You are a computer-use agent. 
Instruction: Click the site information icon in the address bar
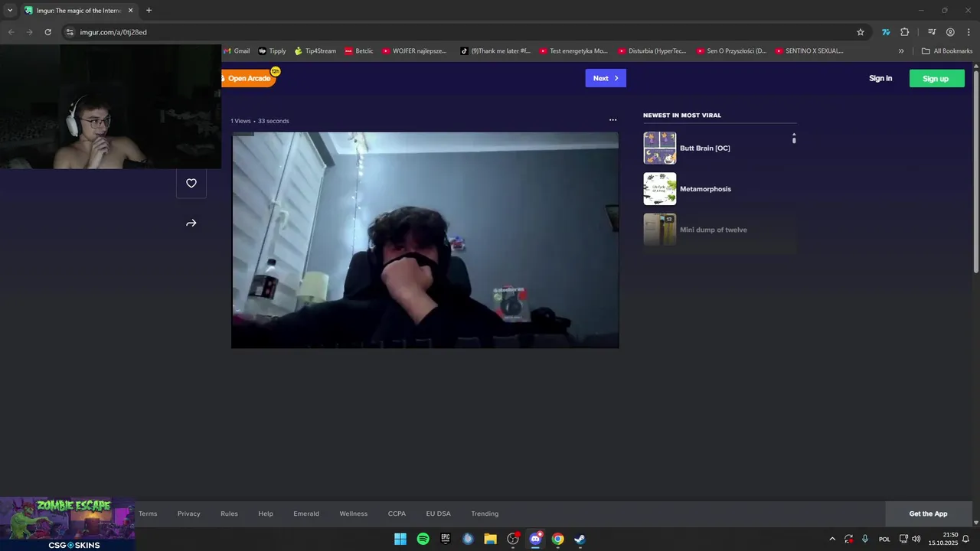pos(70,32)
